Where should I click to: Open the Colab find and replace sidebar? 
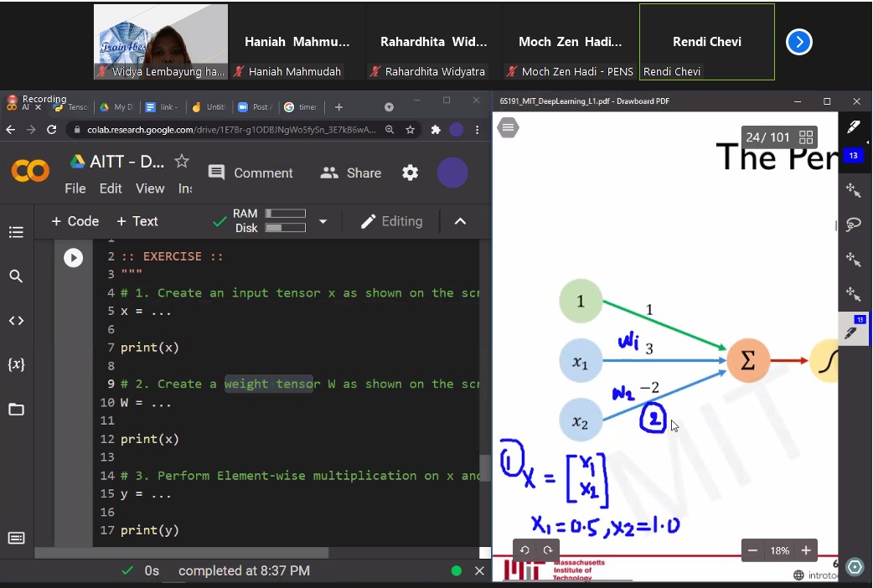point(16,276)
